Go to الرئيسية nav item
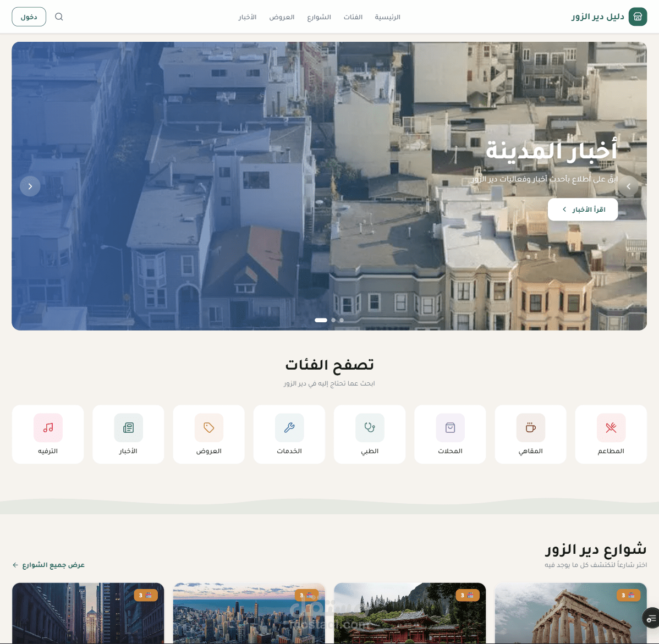 pyautogui.click(x=387, y=17)
